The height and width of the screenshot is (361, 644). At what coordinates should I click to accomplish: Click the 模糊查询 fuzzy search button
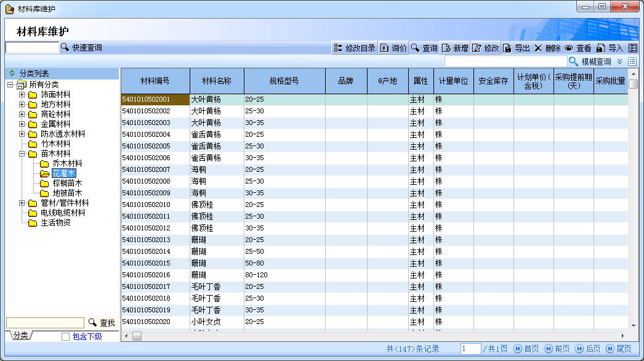590,62
